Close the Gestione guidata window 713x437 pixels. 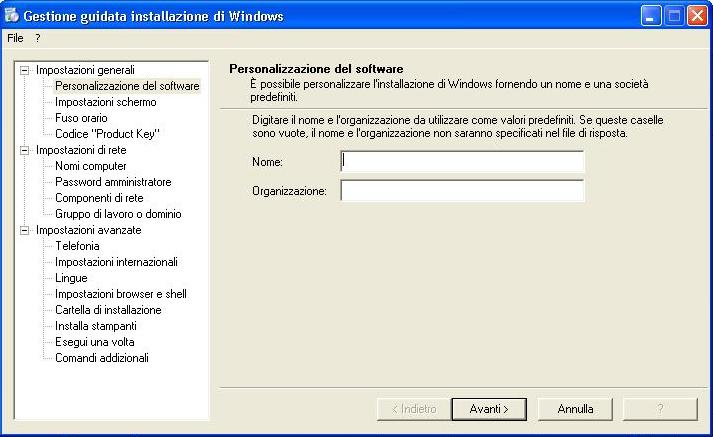click(x=697, y=16)
